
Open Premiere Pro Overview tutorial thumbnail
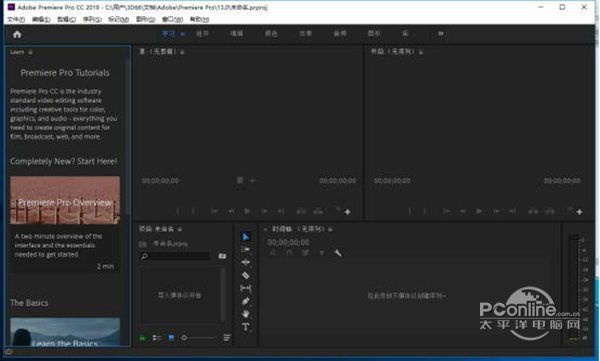pyautogui.click(x=65, y=200)
